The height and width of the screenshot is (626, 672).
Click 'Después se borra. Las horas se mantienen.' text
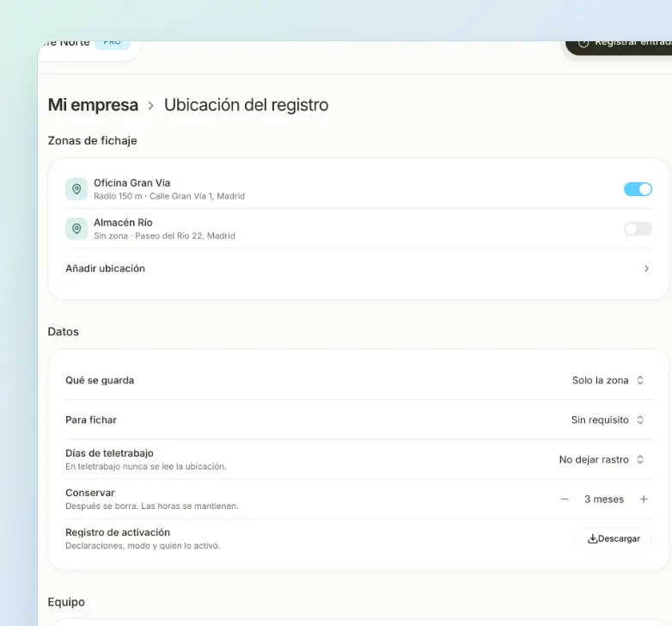[x=152, y=506]
